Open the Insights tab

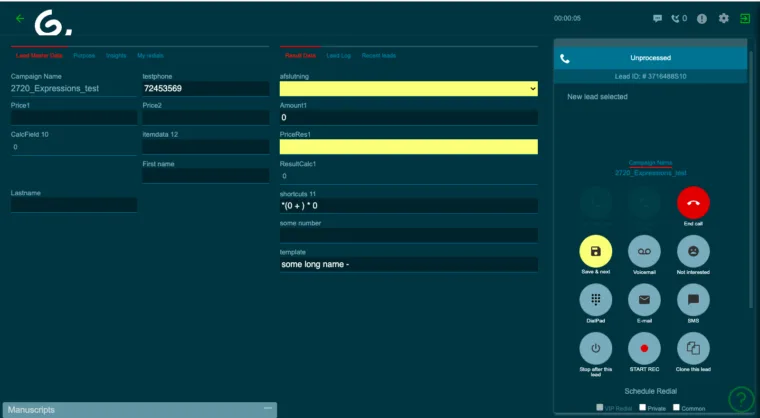coord(116,56)
